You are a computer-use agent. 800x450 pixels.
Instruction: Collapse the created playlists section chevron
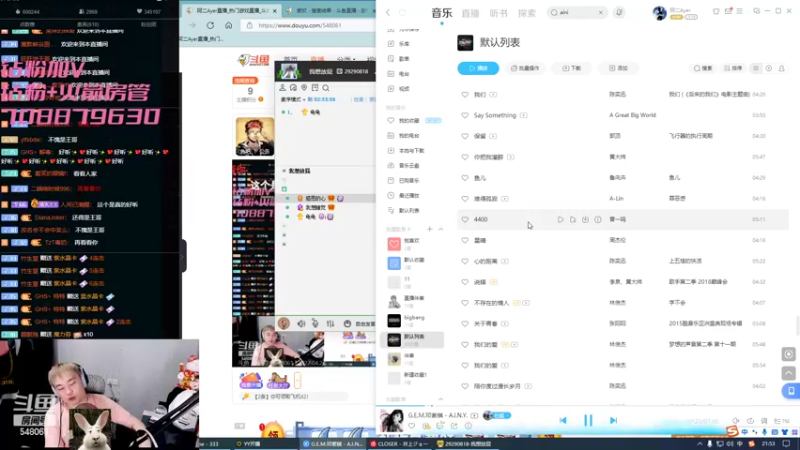(x=441, y=229)
